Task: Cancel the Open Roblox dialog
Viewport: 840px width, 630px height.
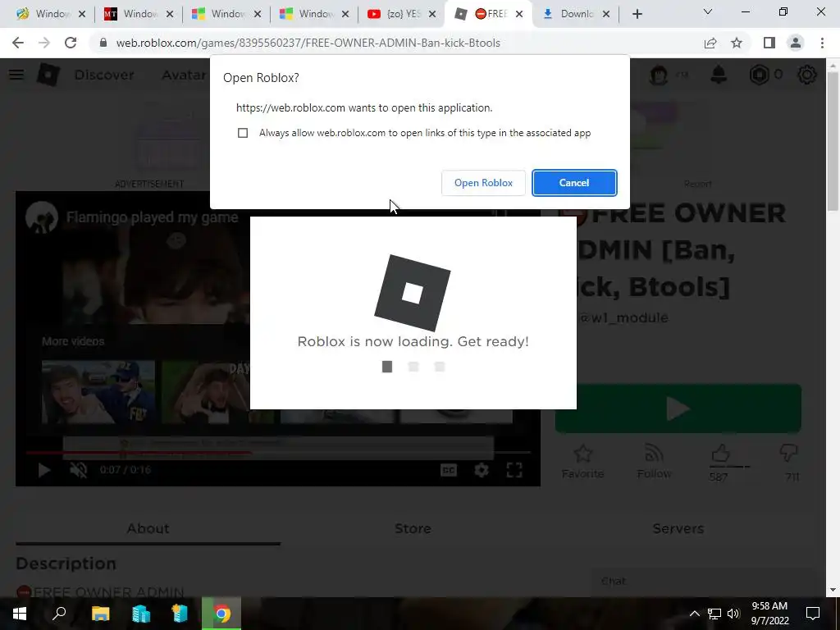Action: click(x=574, y=183)
